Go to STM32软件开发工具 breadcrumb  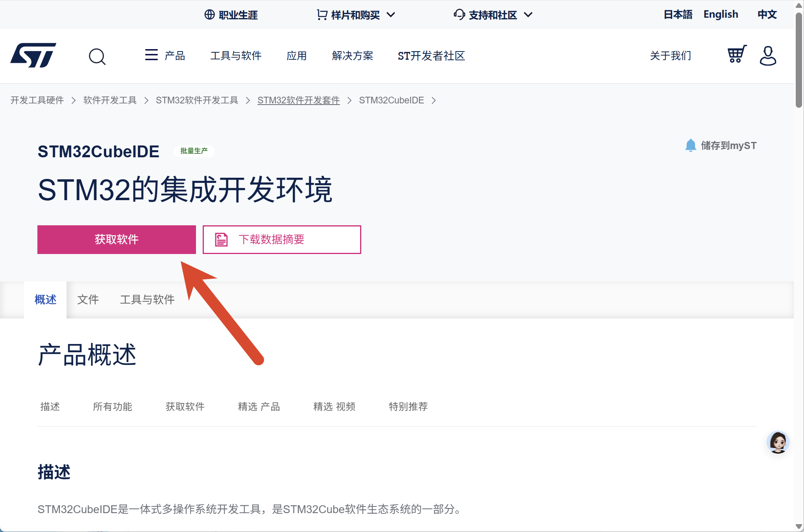tap(197, 100)
